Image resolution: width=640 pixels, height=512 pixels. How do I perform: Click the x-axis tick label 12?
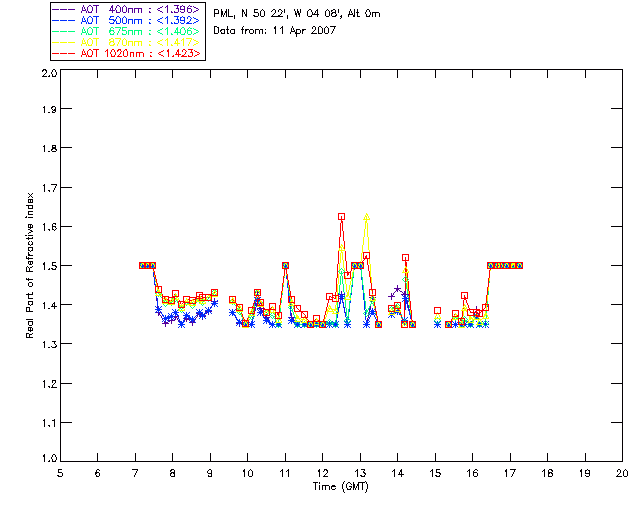322,473
